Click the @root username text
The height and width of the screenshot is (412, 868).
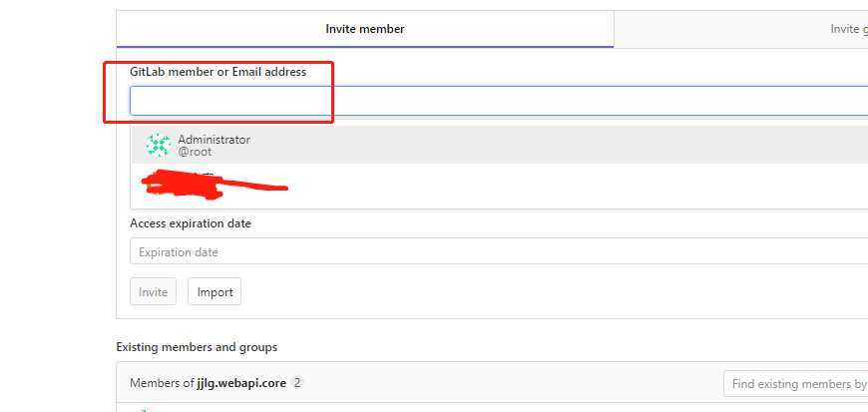pyautogui.click(x=195, y=152)
